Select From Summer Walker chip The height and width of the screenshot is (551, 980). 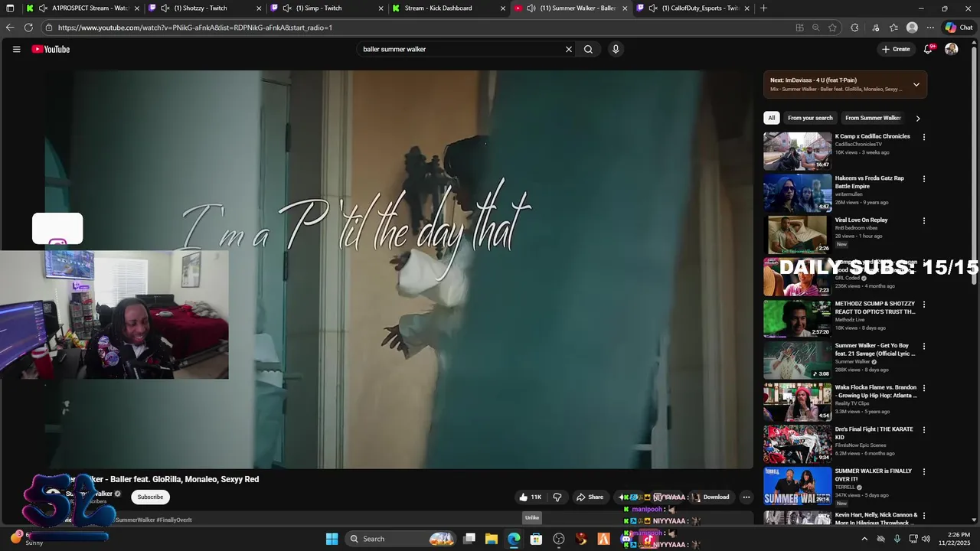coord(873,118)
